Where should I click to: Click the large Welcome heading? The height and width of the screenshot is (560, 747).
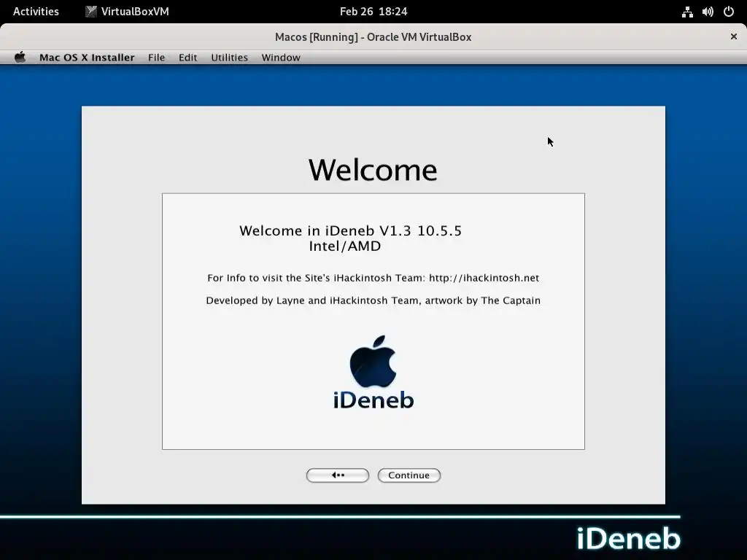click(x=373, y=170)
